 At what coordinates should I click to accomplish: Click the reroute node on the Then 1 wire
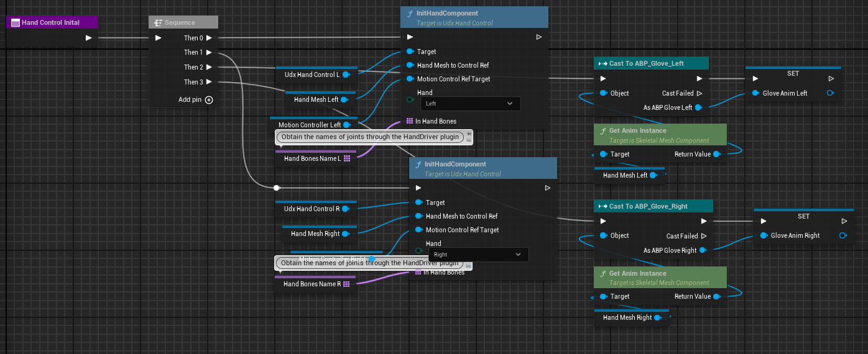click(277, 188)
